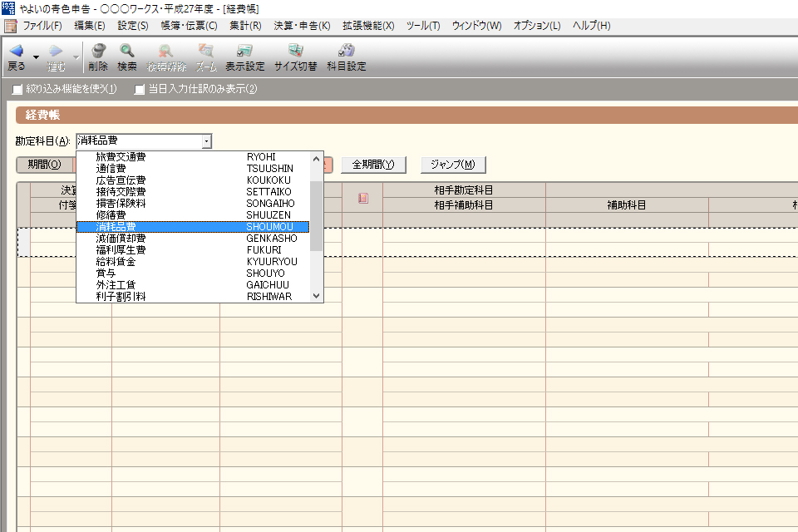The height and width of the screenshot is (532, 798).
Task: Open the 編集(E) menu
Action: click(x=90, y=26)
